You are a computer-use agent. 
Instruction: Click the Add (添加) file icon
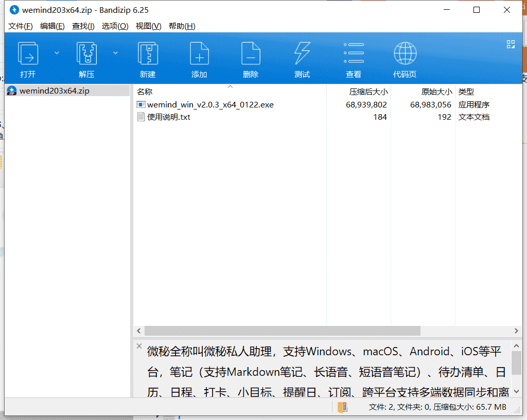199,53
